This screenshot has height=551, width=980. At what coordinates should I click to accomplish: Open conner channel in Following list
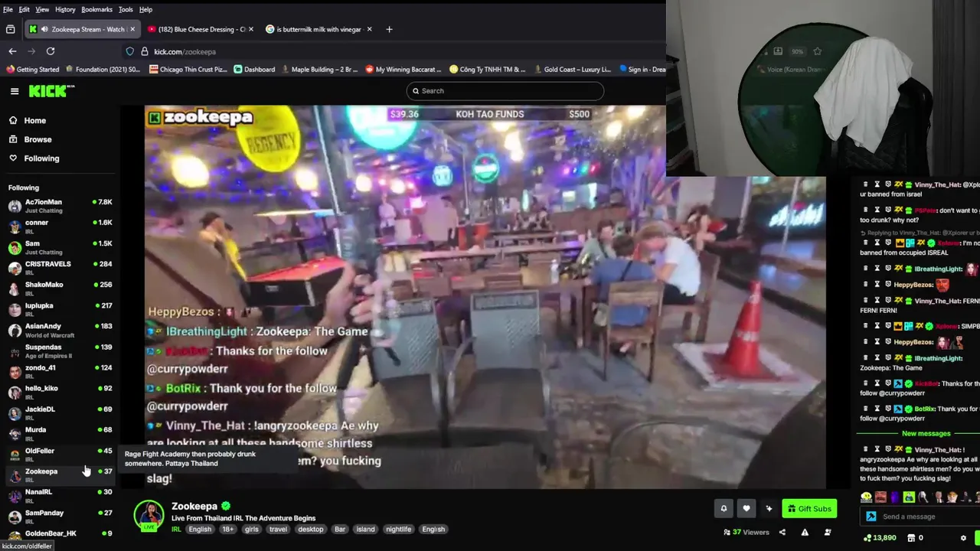[60, 227]
